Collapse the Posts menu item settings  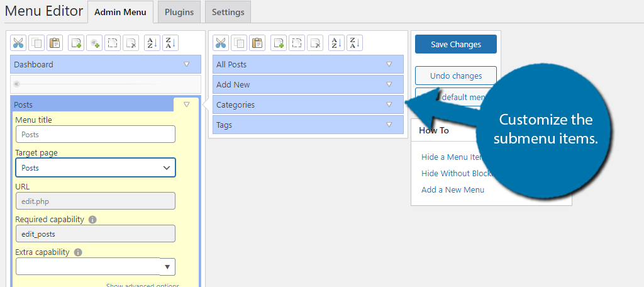(x=186, y=104)
